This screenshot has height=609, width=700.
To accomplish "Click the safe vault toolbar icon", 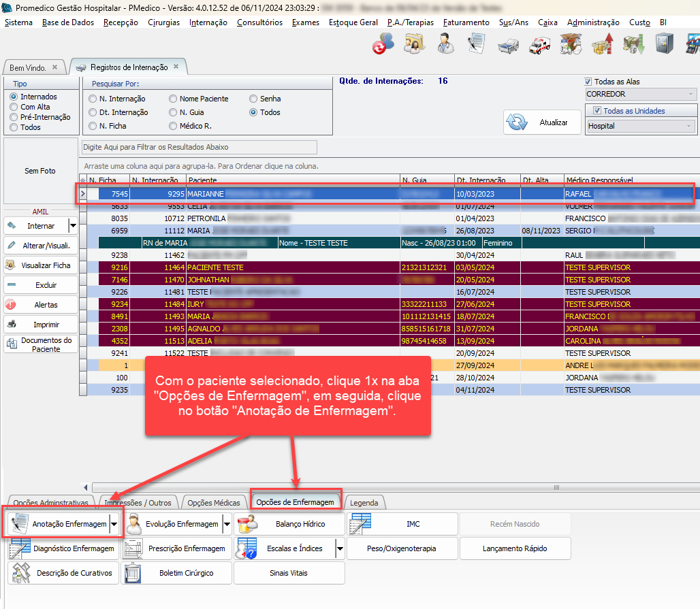I will tap(664, 44).
